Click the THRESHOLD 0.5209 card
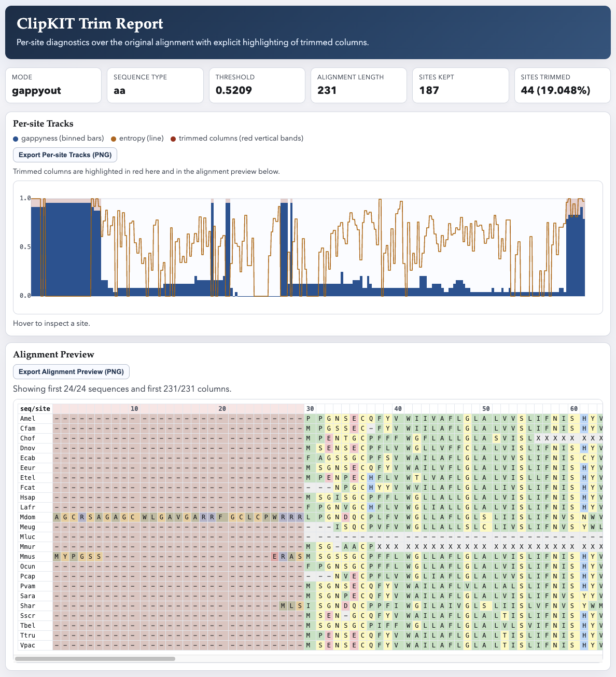This screenshot has width=616, height=677. (x=257, y=85)
